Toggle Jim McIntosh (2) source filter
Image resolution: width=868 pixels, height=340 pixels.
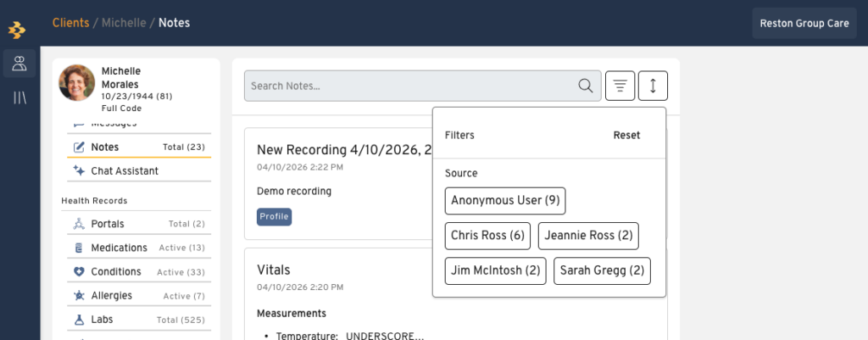(x=495, y=270)
